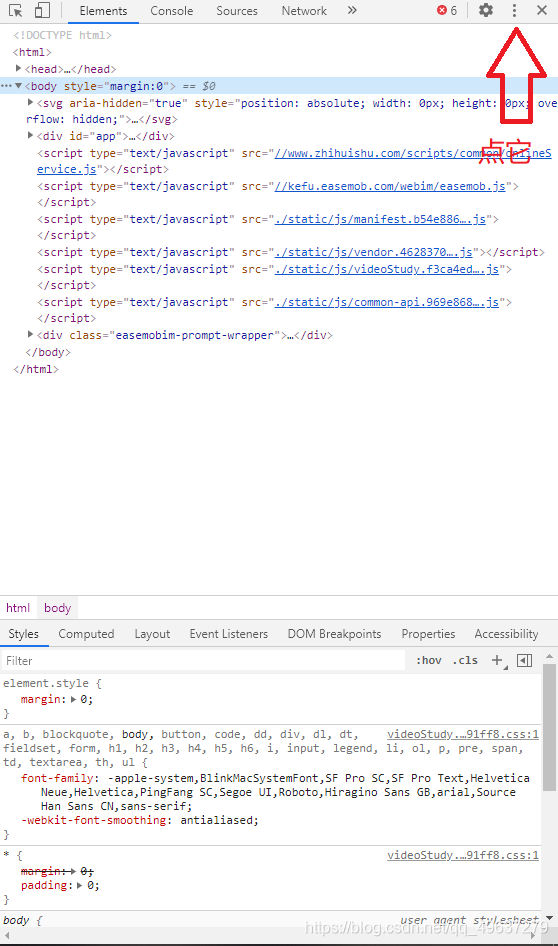Select the Computed pane tab
Screen dimensions: 558x946
(86, 634)
